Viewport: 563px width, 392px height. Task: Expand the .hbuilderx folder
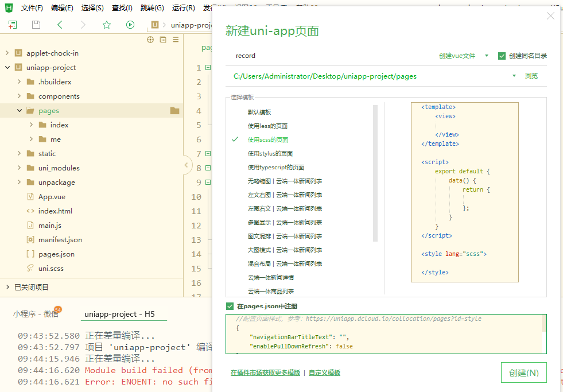point(19,82)
